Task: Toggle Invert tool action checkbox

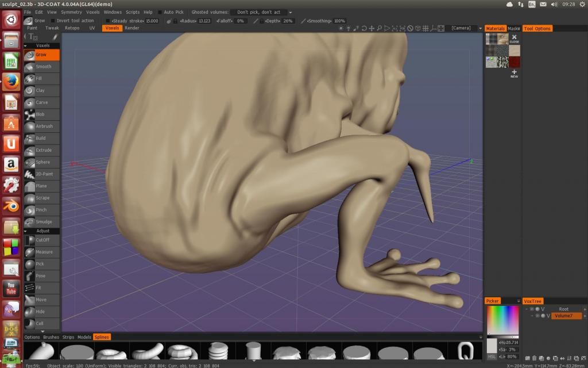Action: (53, 21)
